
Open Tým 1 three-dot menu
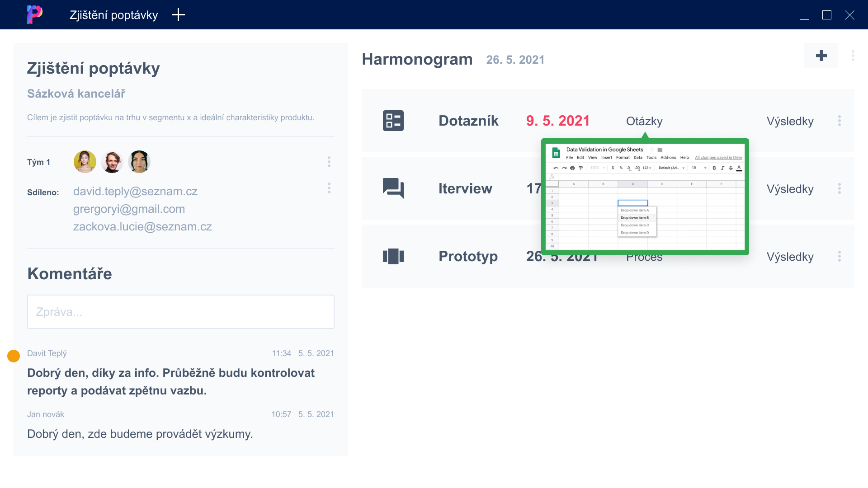[329, 162]
